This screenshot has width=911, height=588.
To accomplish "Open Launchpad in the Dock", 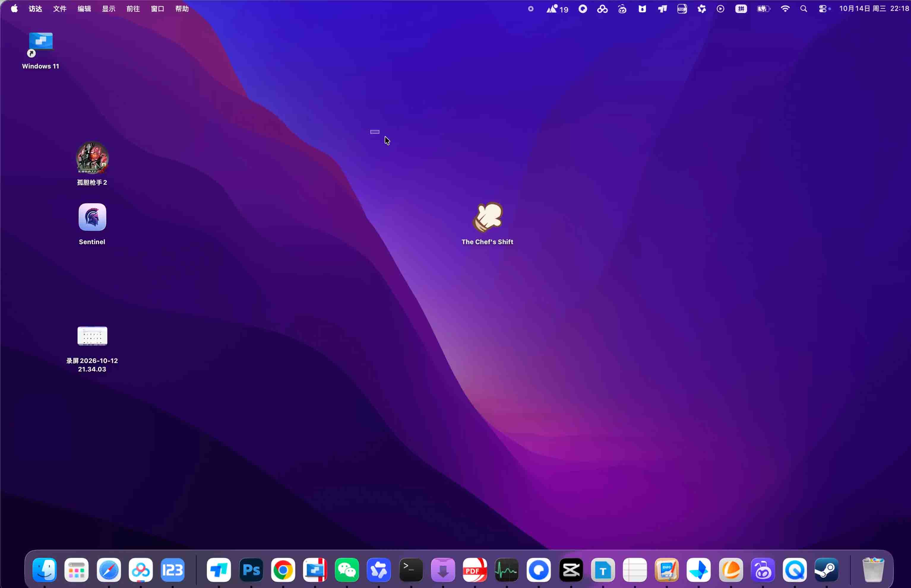I will point(77,570).
